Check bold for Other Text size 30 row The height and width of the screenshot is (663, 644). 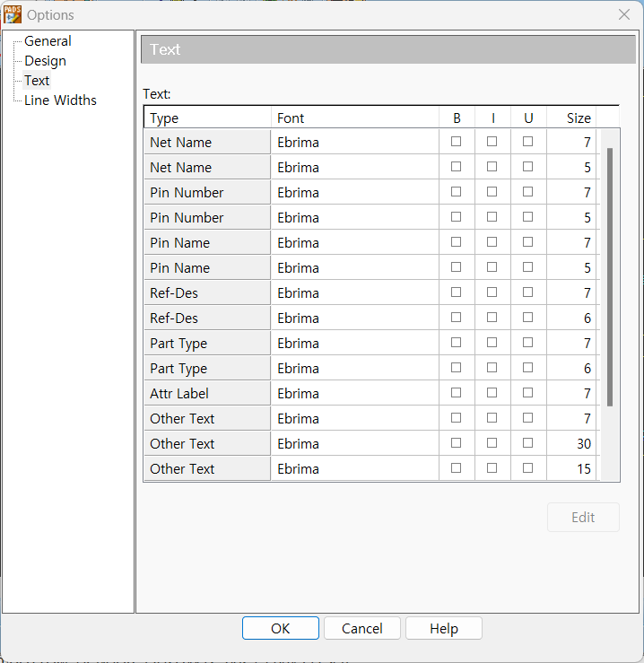coord(456,443)
